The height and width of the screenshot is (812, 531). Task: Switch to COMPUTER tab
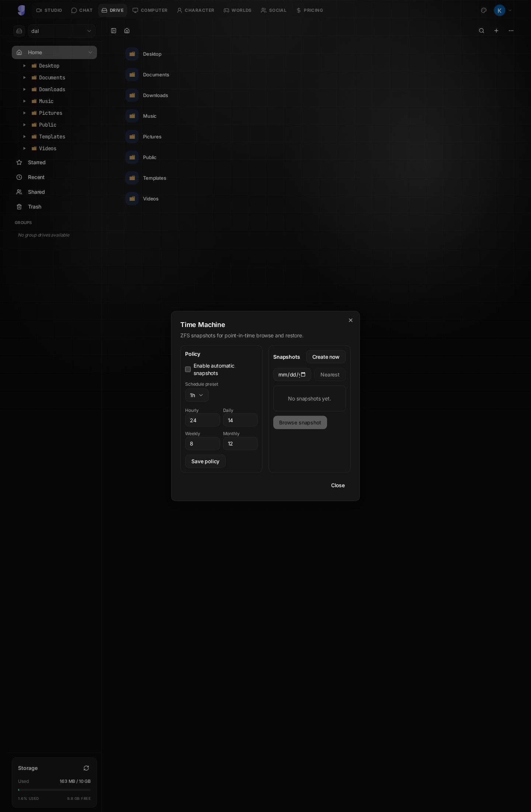click(150, 10)
